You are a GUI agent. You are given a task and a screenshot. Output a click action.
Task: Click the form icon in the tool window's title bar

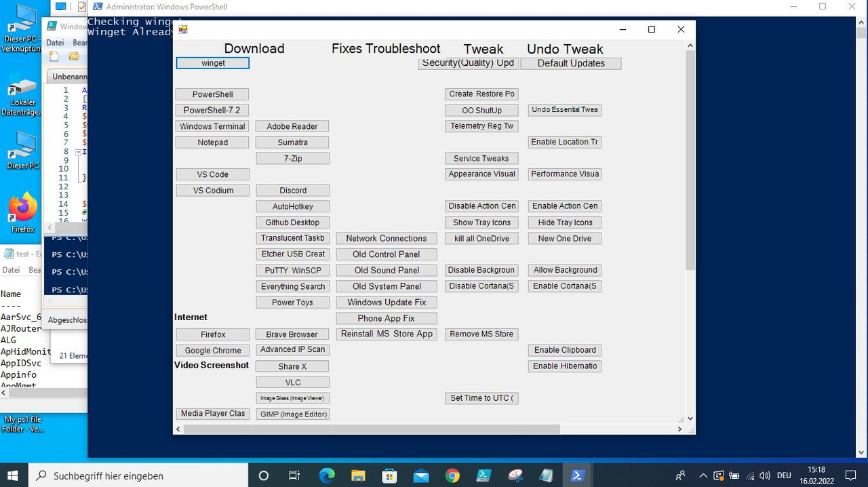(182, 29)
